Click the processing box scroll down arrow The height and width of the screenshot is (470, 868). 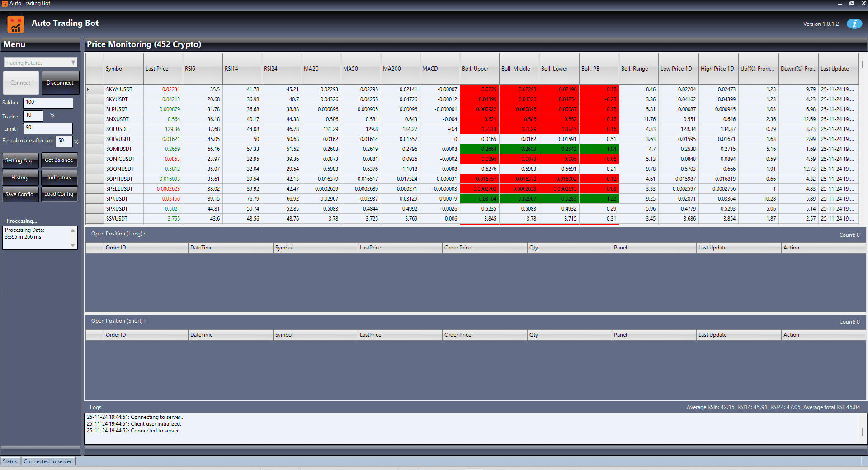point(73,245)
